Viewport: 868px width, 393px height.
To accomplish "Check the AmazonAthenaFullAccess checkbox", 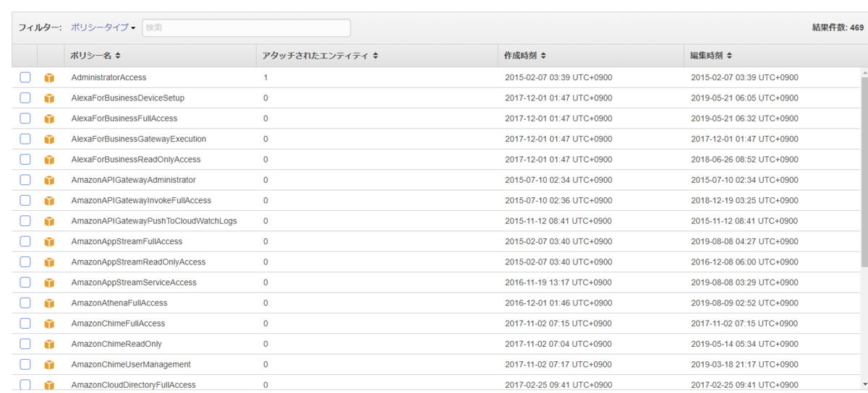I will point(25,303).
